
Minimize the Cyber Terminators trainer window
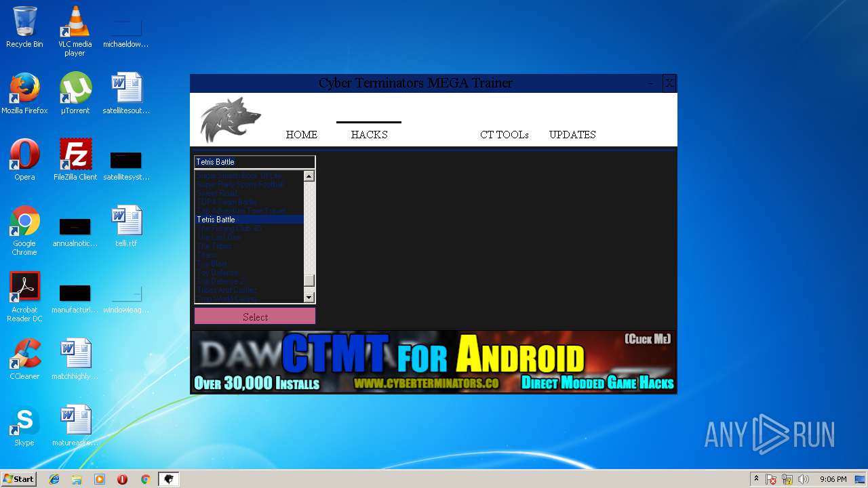(650, 83)
